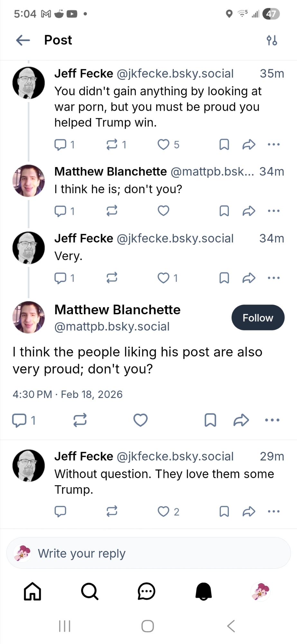Bookmark the main post from 4:30 PM
This screenshot has width=297, height=644.
click(210, 420)
